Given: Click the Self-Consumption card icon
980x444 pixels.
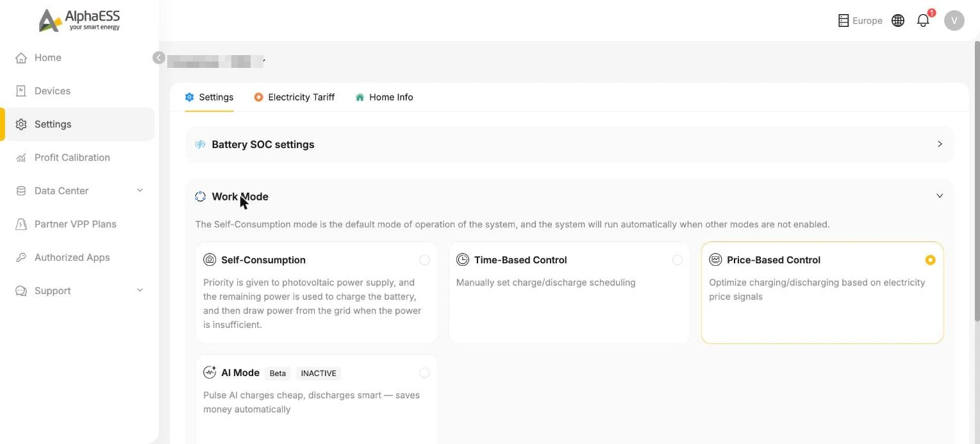Looking at the screenshot, I should pos(210,259).
